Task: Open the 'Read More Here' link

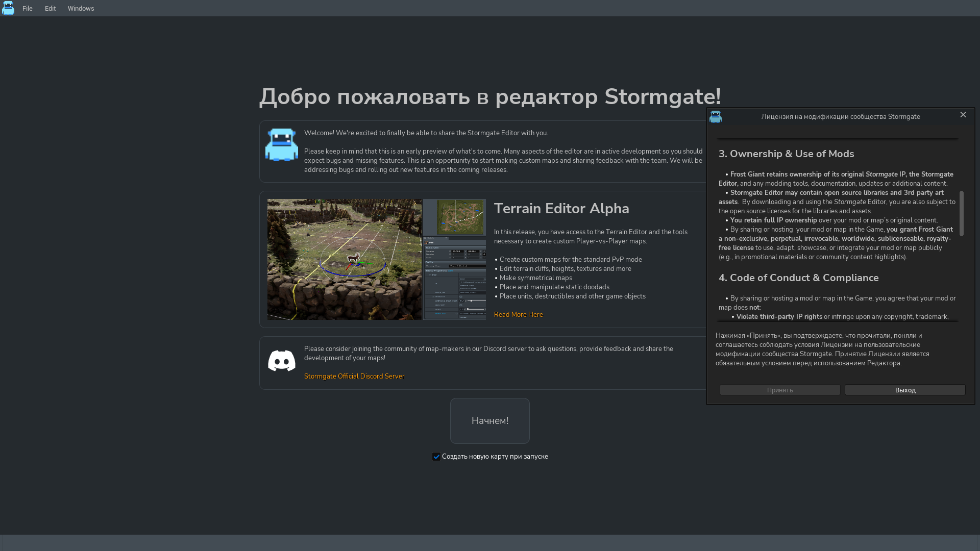Action: pyautogui.click(x=518, y=315)
